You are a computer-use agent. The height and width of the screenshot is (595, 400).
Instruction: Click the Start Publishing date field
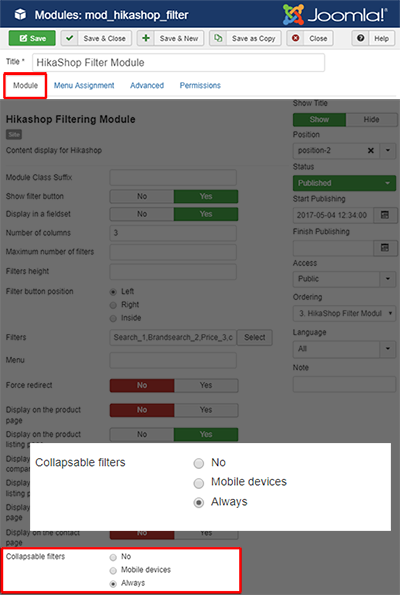coord(333,215)
